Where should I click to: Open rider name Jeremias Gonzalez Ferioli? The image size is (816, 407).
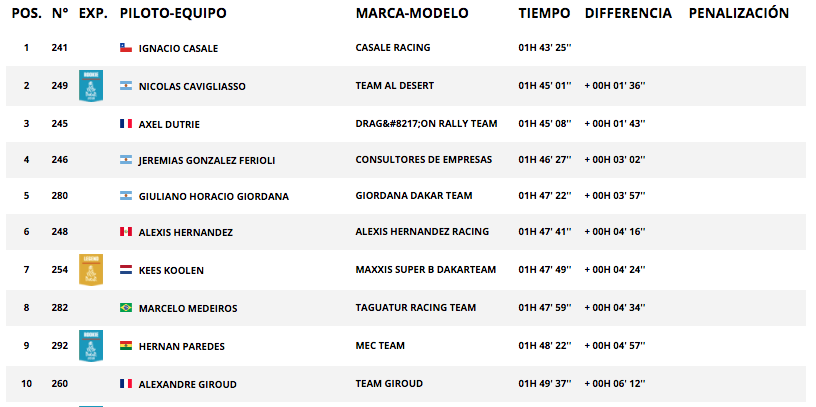coord(207,161)
